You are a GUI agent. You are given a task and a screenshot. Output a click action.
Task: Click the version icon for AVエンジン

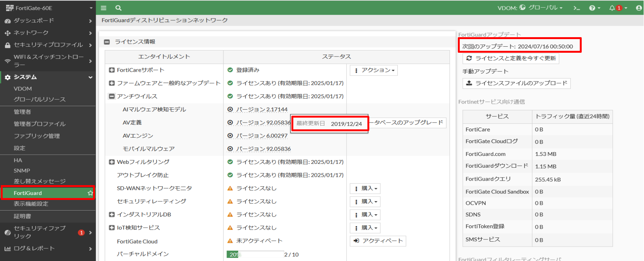coord(230,135)
